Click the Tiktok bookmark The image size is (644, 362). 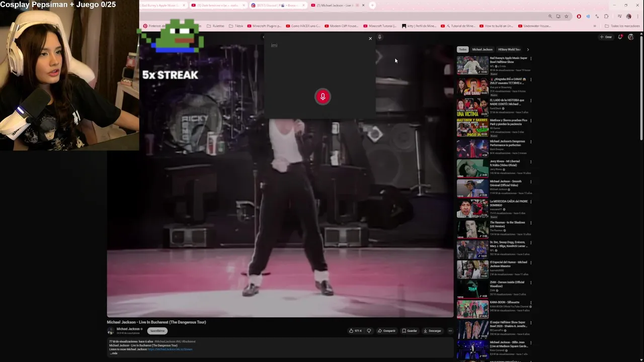(x=235, y=26)
